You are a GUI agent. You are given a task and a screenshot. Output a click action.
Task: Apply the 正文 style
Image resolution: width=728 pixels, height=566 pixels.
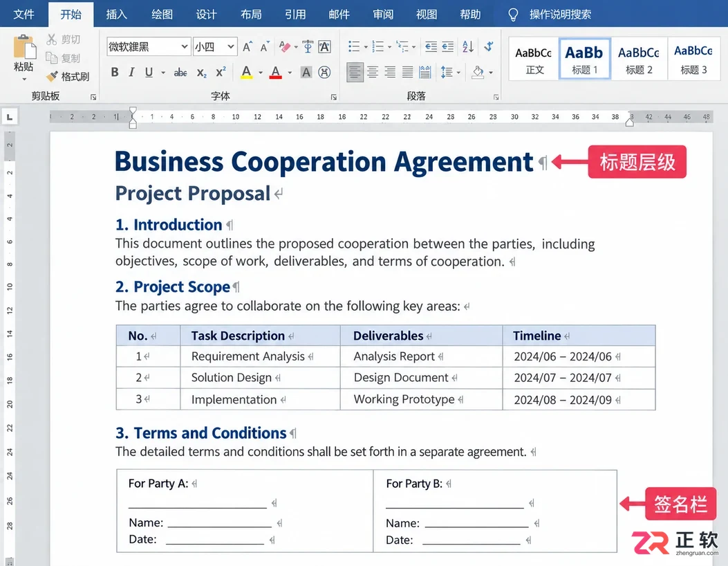click(534, 59)
